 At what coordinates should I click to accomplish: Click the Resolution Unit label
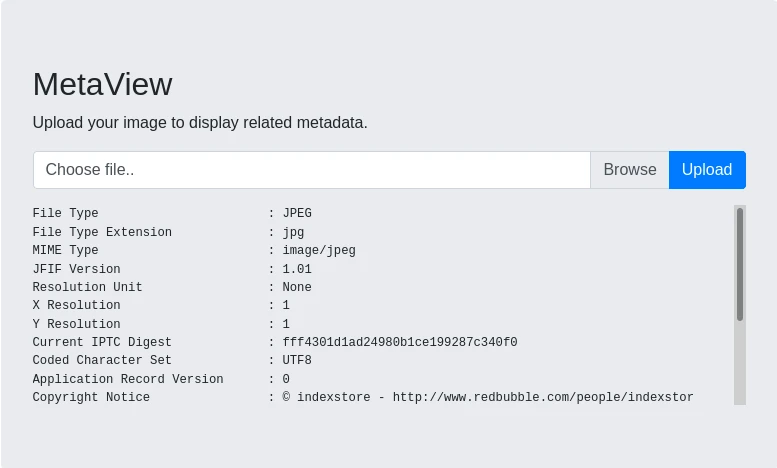click(x=87, y=287)
